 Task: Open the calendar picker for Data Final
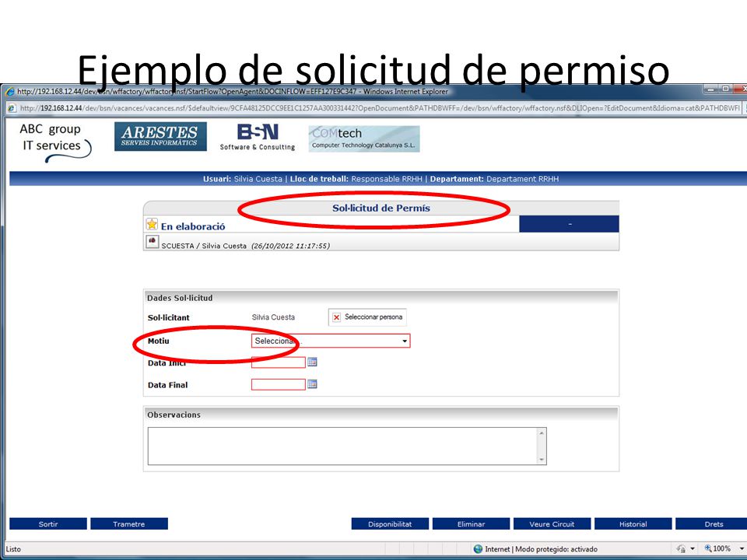(x=312, y=383)
